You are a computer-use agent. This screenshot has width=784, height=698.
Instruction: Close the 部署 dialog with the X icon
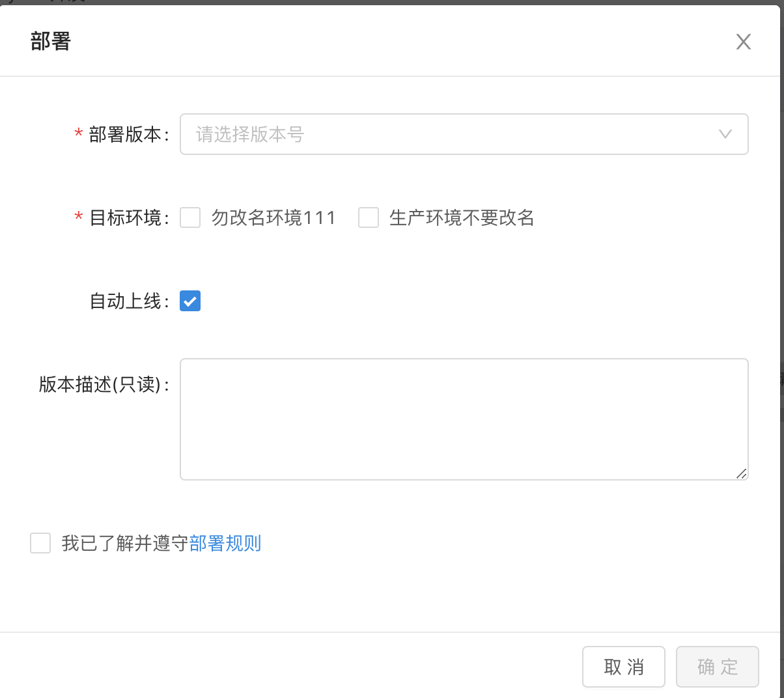[743, 42]
